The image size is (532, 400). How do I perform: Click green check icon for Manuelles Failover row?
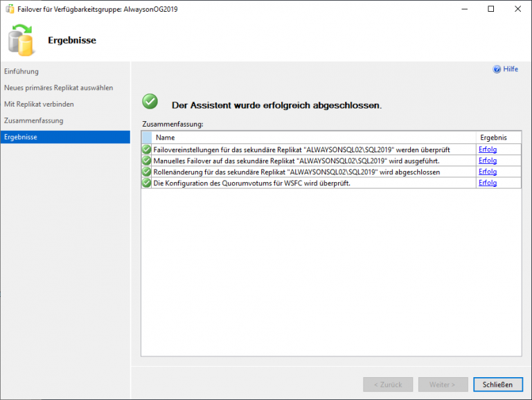[147, 161]
